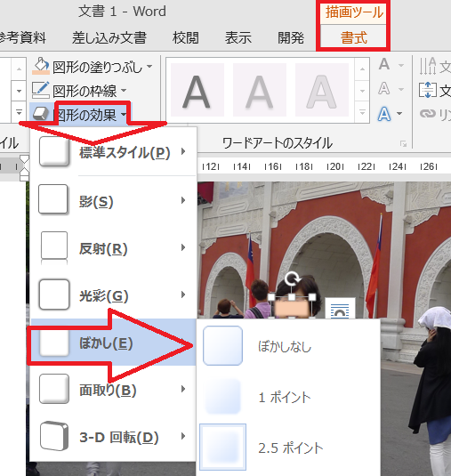Image resolution: width=451 pixels, height=476 pixels.
Task: Click the rotation handle above the shape
Action: (x=292, y=278)
